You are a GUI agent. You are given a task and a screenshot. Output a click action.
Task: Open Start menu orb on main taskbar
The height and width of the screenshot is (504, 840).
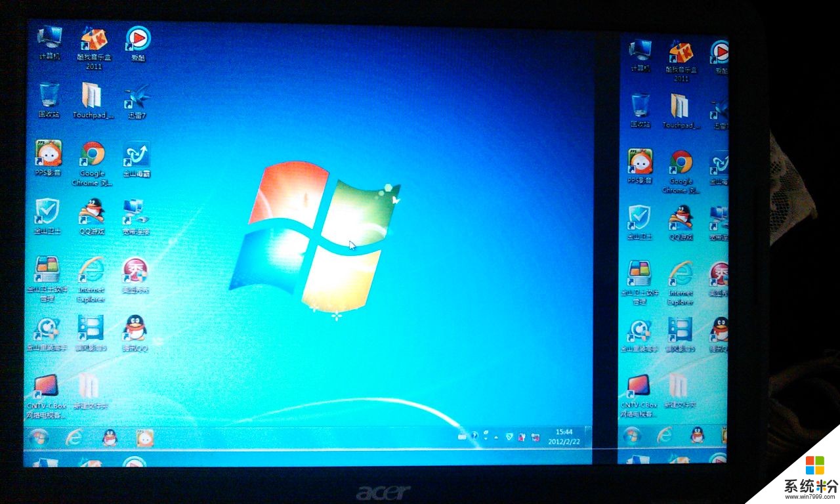pos(38,437)
